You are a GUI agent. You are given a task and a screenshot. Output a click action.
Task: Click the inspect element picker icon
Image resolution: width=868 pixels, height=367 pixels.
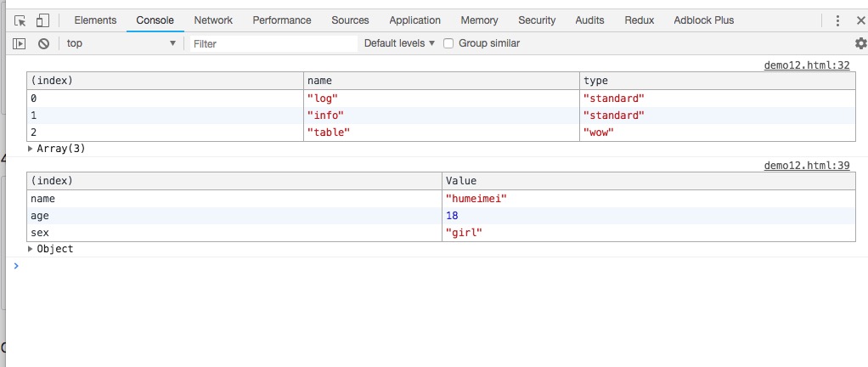point(20,20)
